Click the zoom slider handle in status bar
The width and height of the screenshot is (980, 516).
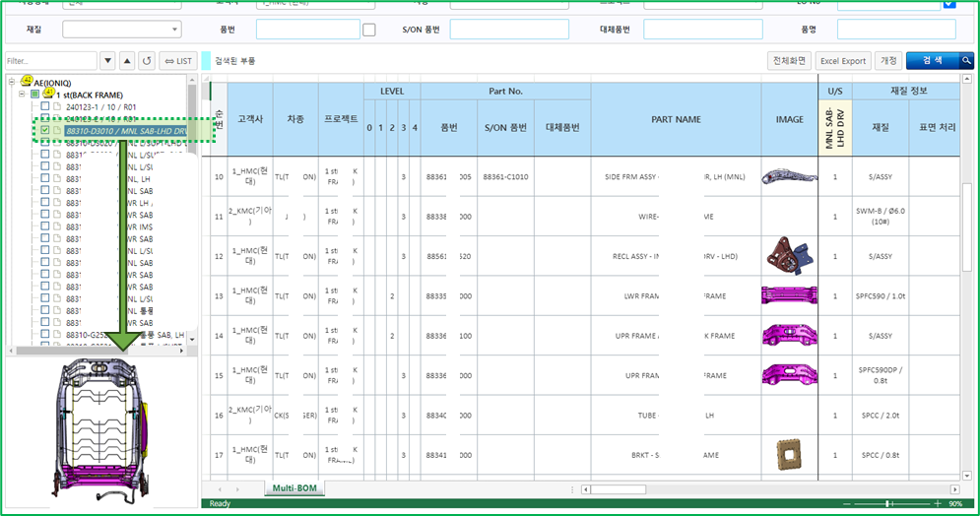click(x=887, y=503)
